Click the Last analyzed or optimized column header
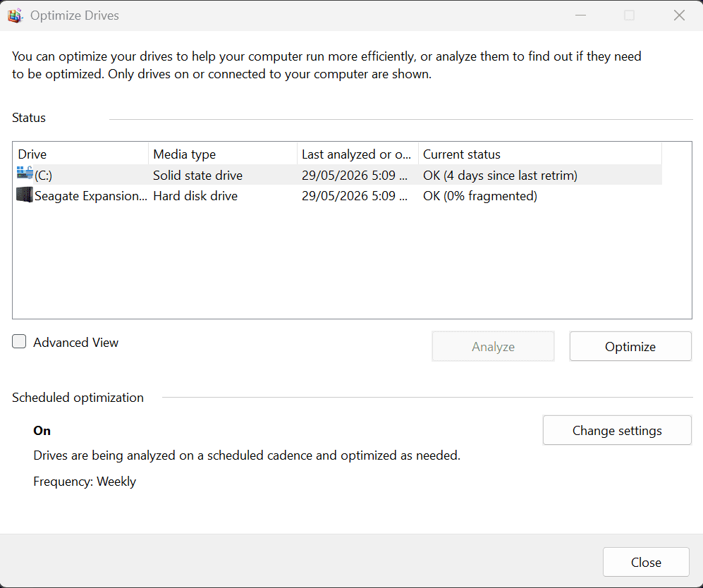The height and width of the screenshot is (588, 703). pos(357,154)
